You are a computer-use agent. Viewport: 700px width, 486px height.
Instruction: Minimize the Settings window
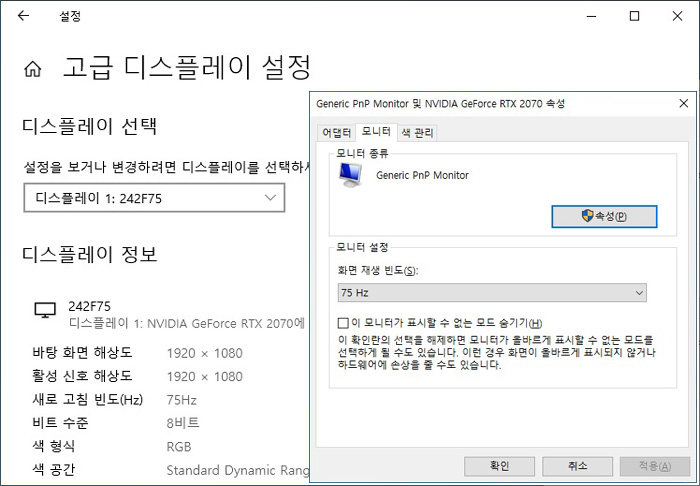click(x=592, y=17)
